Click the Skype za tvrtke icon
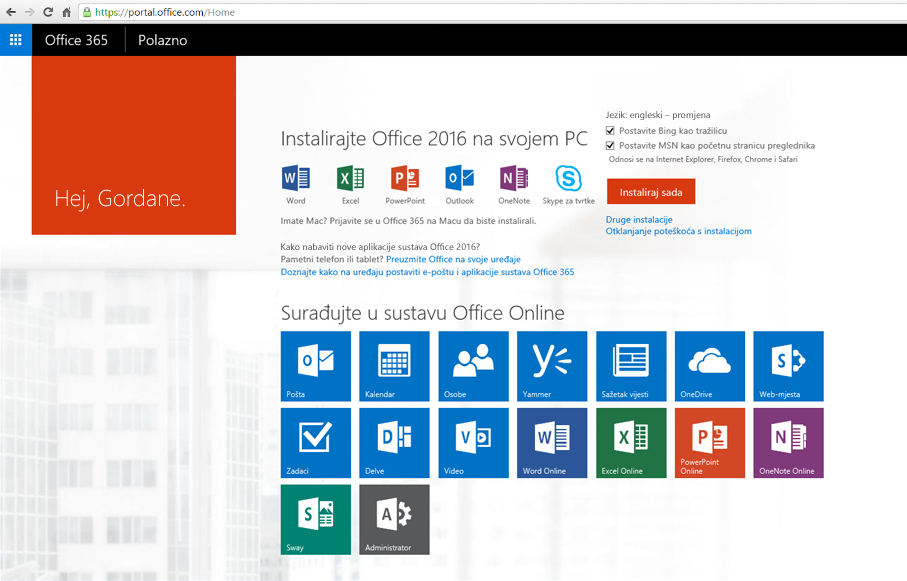Image resolution: width=907 pixels, height=581 pixels. (569, 178)
